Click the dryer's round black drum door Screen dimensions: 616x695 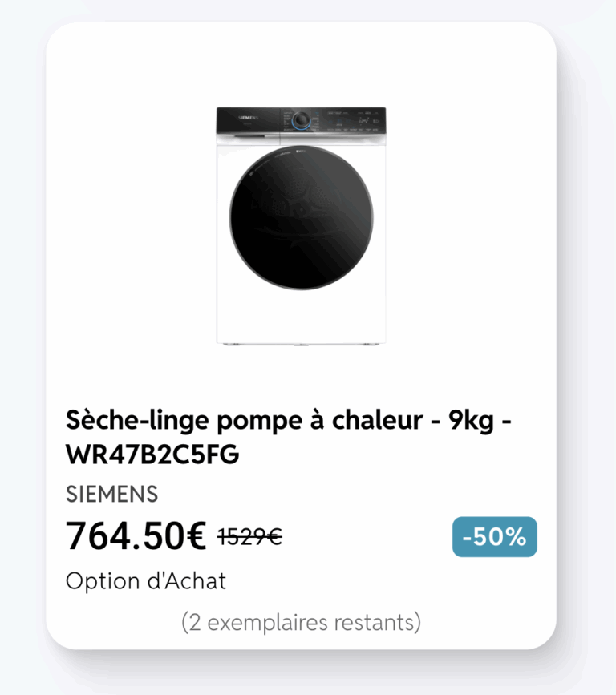(301, 218)
